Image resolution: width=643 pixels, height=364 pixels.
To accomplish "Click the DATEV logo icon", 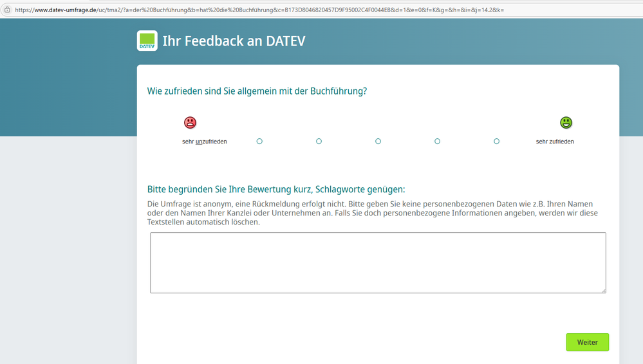I will (147, 41).
